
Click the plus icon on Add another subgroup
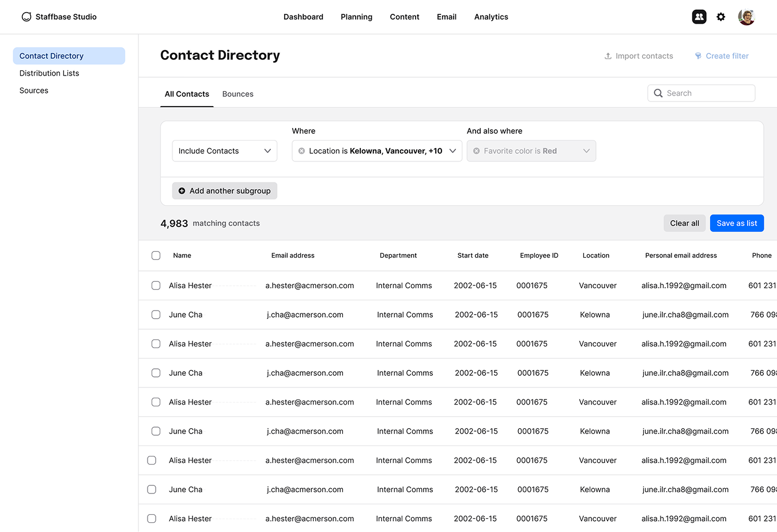[182, 191]
